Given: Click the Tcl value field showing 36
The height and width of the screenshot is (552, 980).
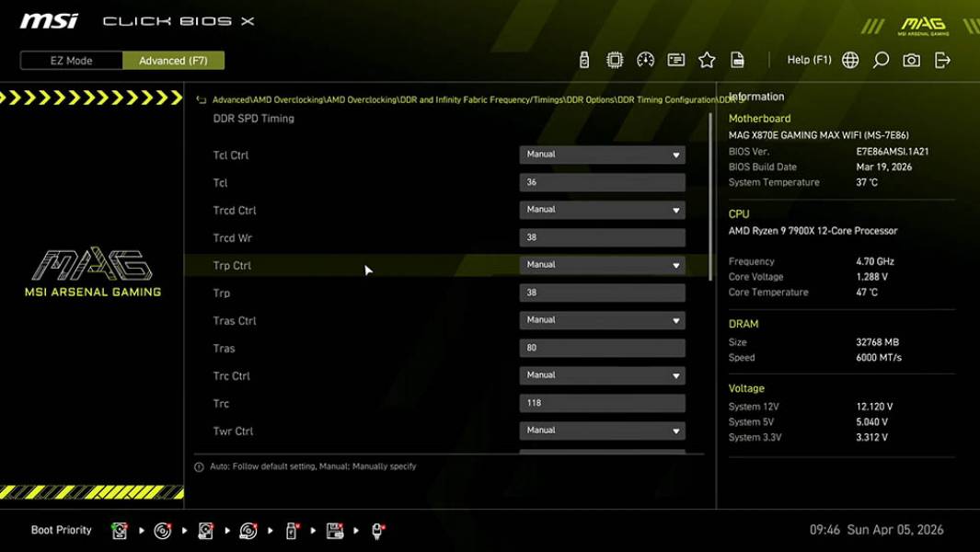Looking at the screenshot, I should click(602, 182).
